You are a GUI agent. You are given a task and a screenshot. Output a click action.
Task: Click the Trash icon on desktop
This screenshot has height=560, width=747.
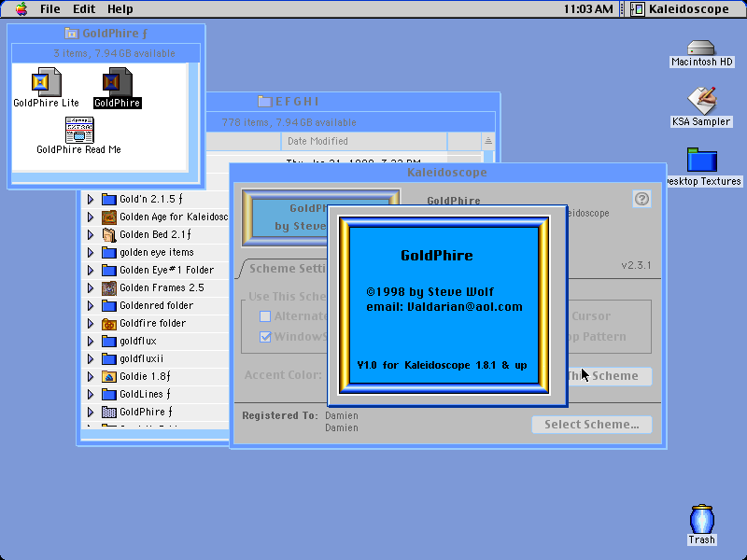coord(702,519)
